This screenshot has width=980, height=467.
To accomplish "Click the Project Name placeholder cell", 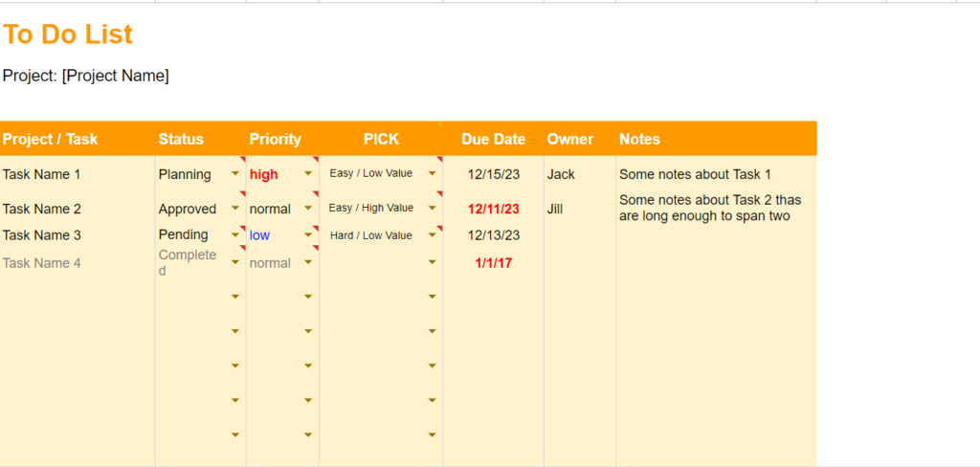I will click(x=86, y=76).
